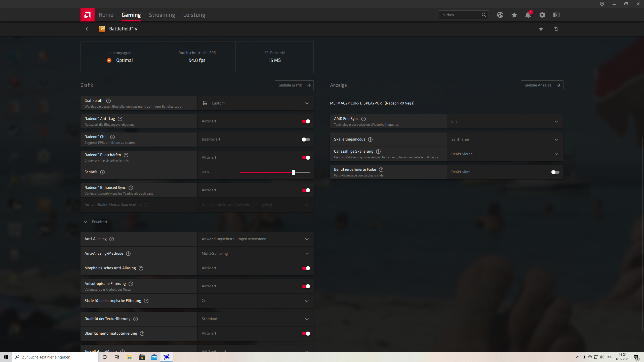Open settings gear icon
Viewport: 644px width, 362px height.
(x=542, y=15)
